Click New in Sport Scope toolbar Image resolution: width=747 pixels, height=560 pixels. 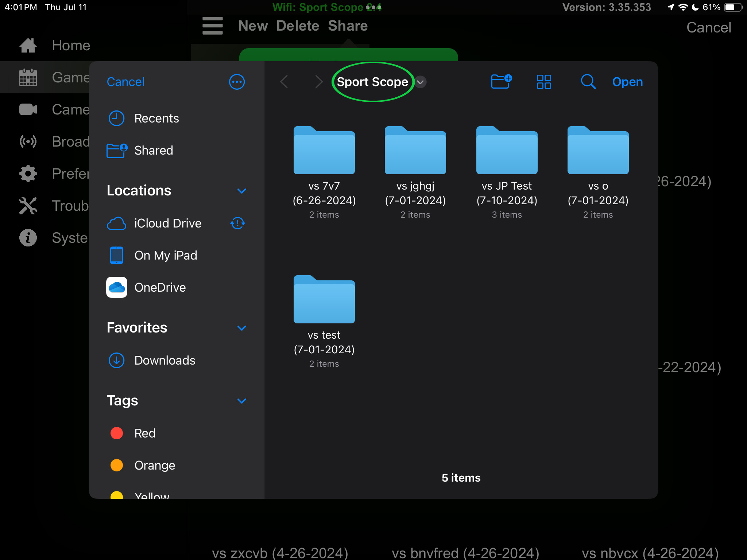(x=253, y=26)
